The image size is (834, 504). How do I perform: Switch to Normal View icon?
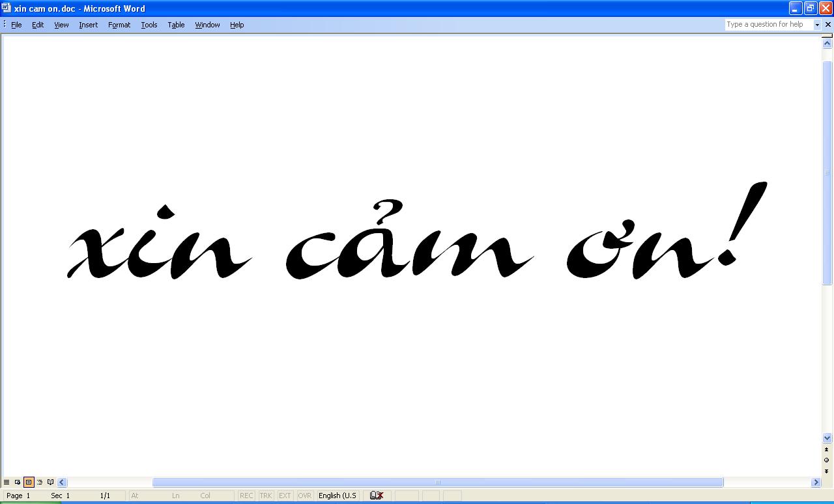pos(7,482)
